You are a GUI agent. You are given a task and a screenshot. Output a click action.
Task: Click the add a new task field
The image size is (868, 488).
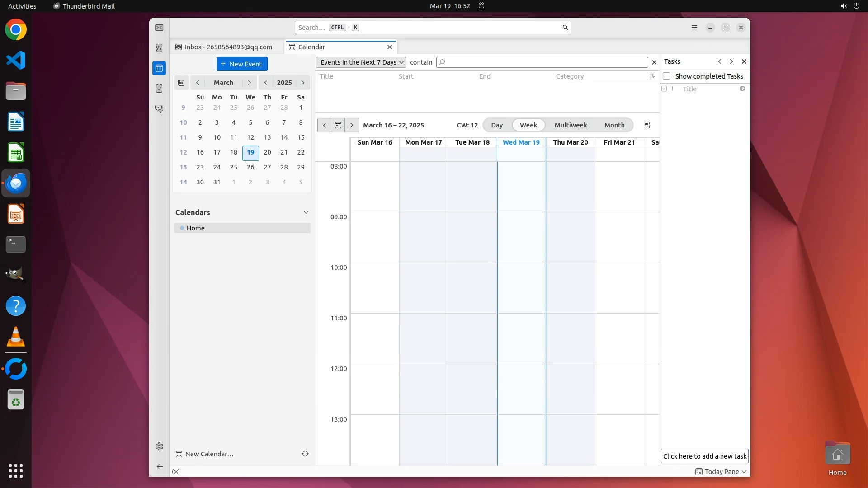(704, 456)
